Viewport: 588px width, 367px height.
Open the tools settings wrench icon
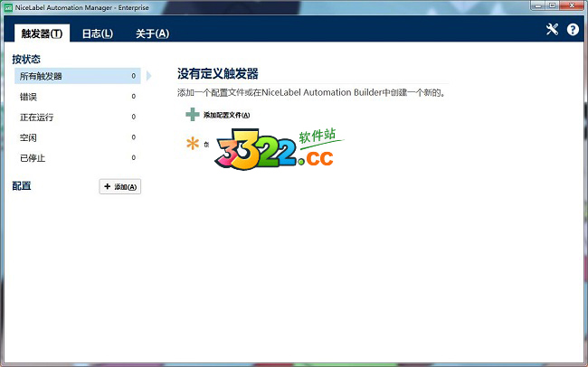coord(552,29)
